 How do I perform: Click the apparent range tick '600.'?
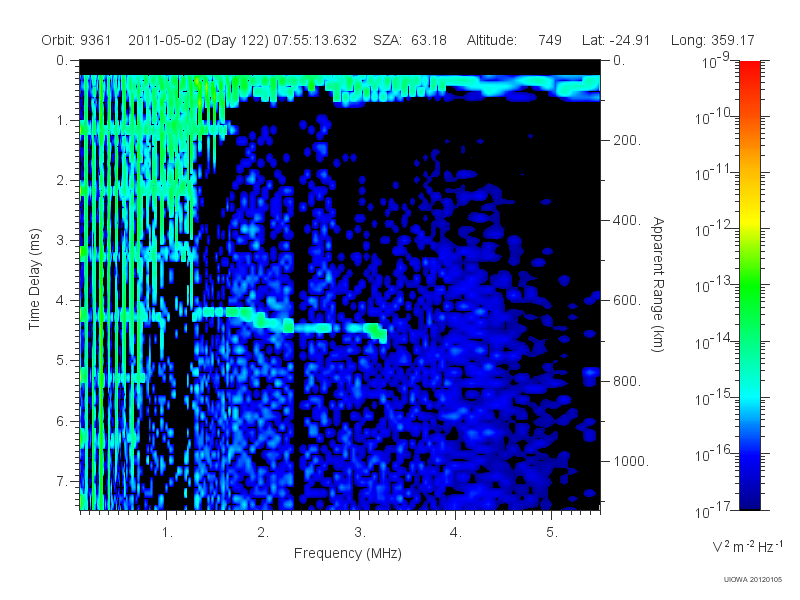(627, 301)
